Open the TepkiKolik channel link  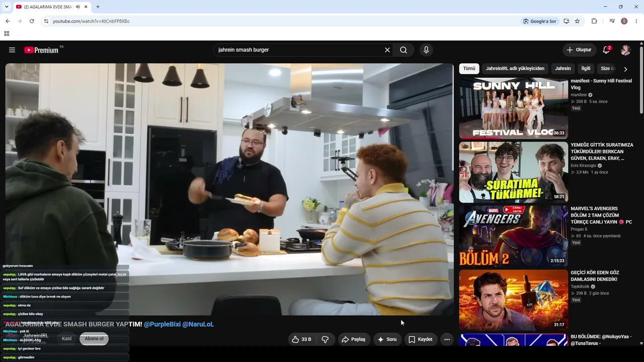pyautogui.click(x=580, y=287)
